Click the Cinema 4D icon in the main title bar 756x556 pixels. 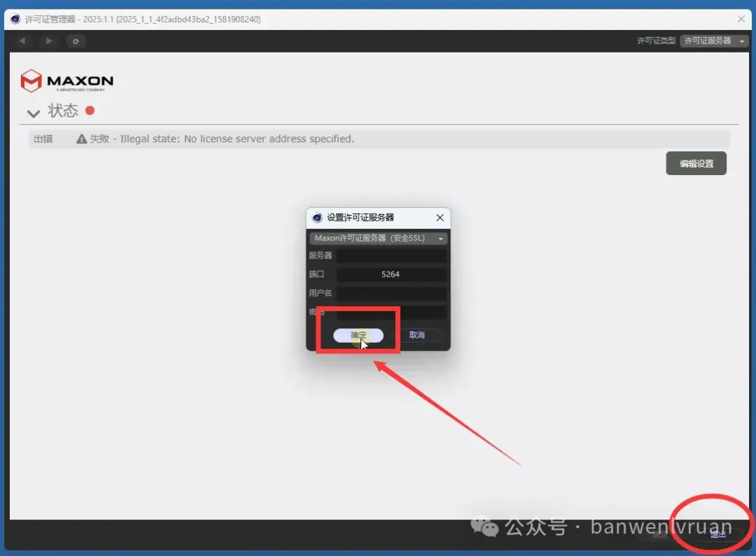[x=15, y=20]
